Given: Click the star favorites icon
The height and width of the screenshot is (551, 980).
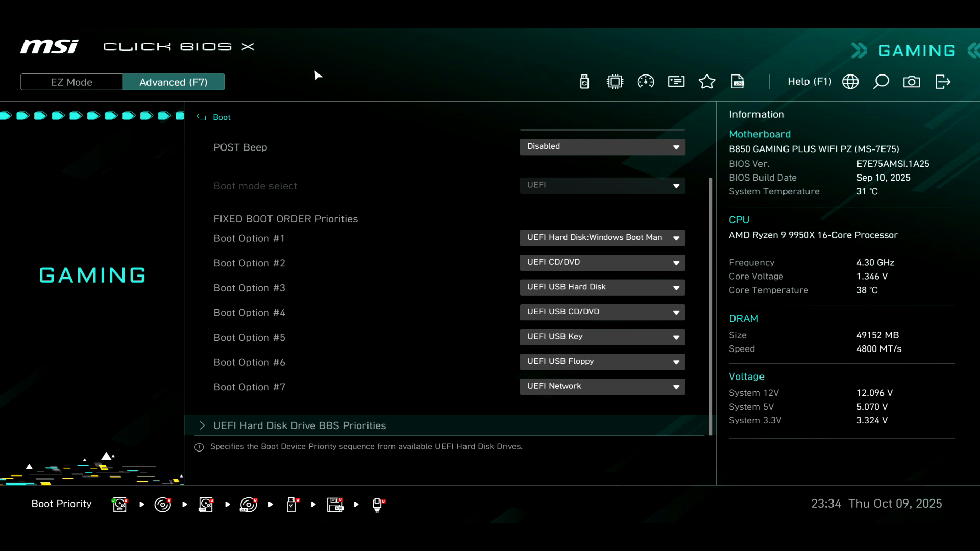Looking at the screenshot, I should (707, 82).
